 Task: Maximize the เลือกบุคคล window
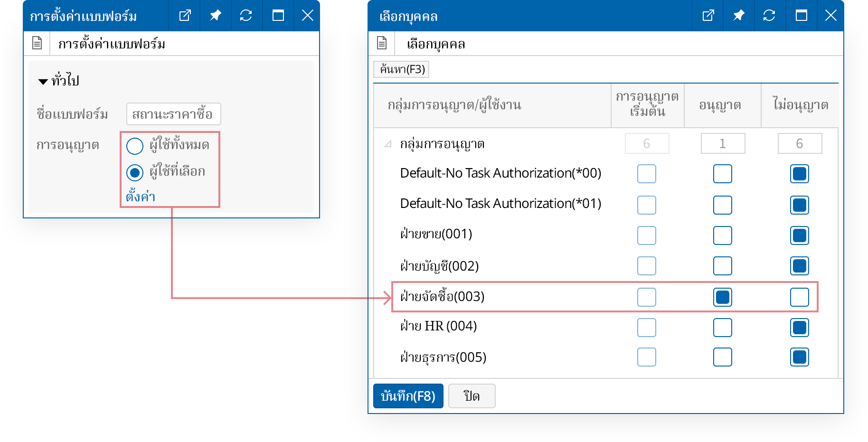[x=801, y=16]
